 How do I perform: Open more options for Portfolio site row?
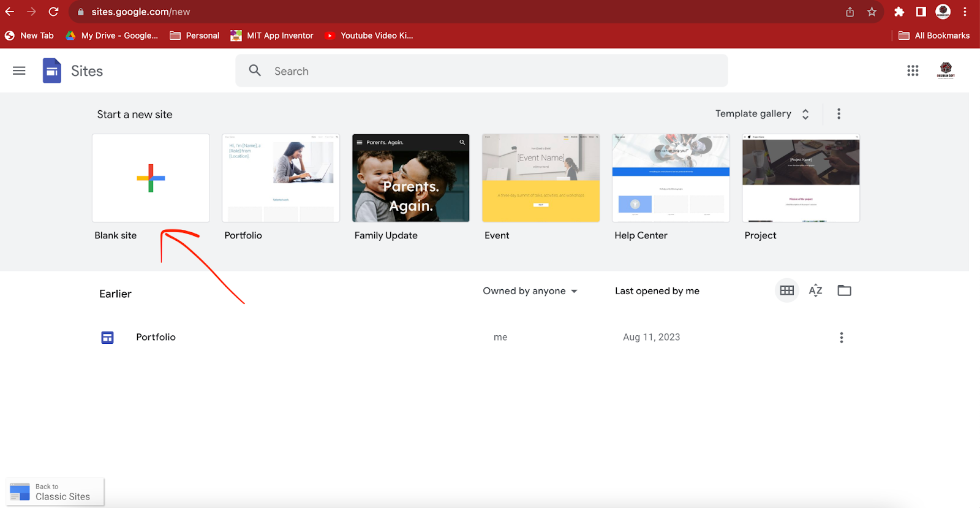[x=841, y=338]
